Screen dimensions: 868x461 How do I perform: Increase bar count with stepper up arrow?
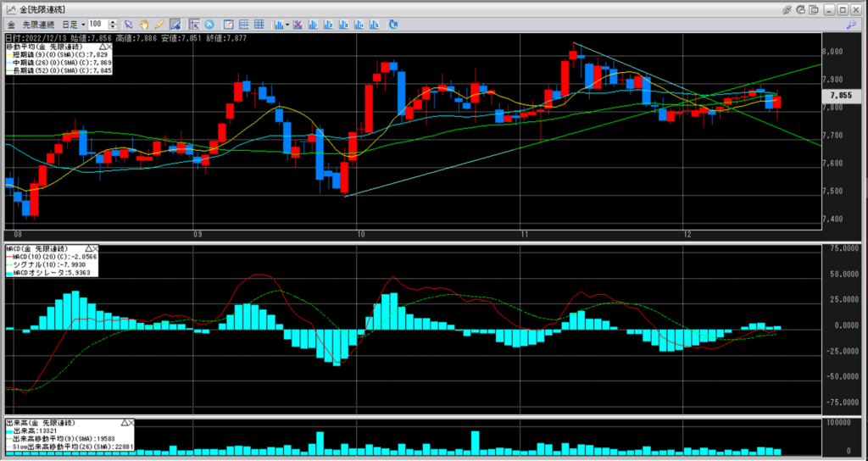pyautogui.click(x=114, y=22)
